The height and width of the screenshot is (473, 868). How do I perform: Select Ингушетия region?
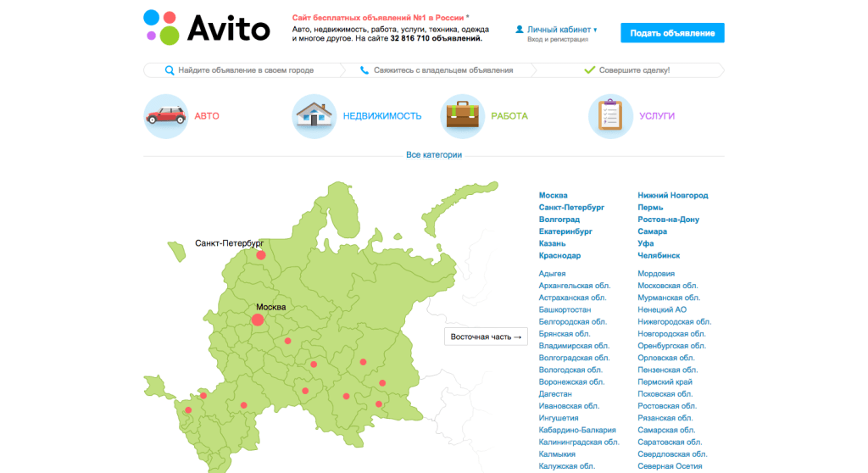[x=559, y=418]
